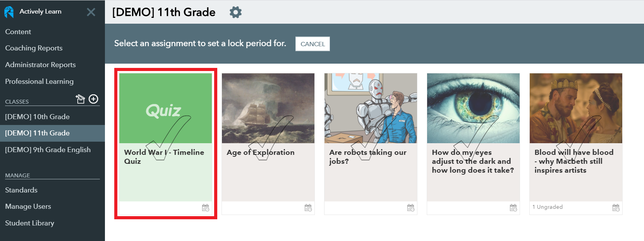Click the archive classes icon

tap(80, 99)
